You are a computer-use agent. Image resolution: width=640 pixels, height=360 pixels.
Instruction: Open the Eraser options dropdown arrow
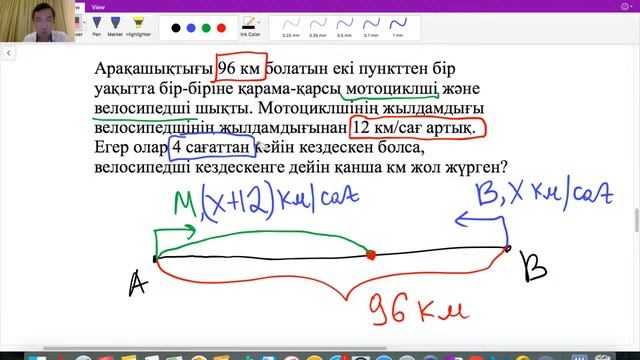point(84,22)
